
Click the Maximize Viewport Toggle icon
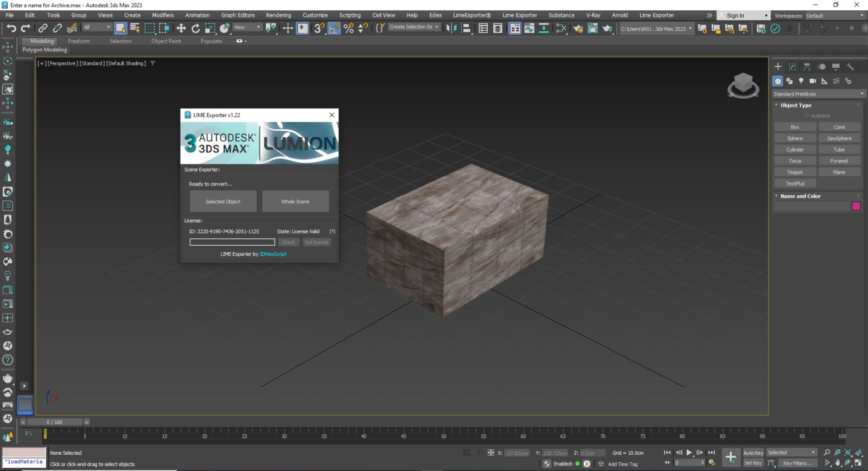(x=858, y=463)
